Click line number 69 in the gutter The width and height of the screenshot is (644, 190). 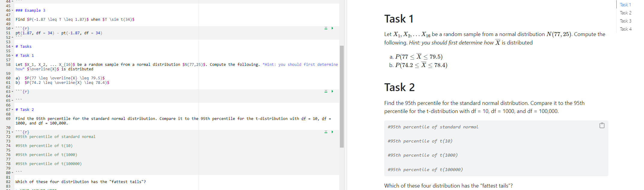8,119
